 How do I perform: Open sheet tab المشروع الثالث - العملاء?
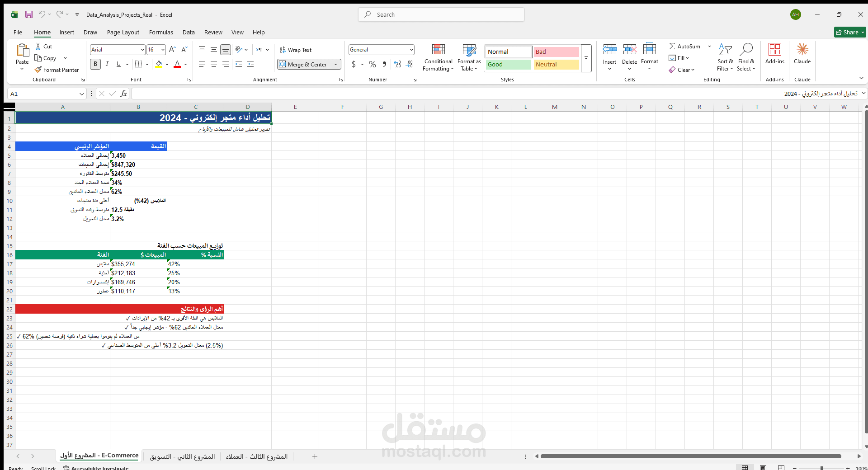coord(257,456)
